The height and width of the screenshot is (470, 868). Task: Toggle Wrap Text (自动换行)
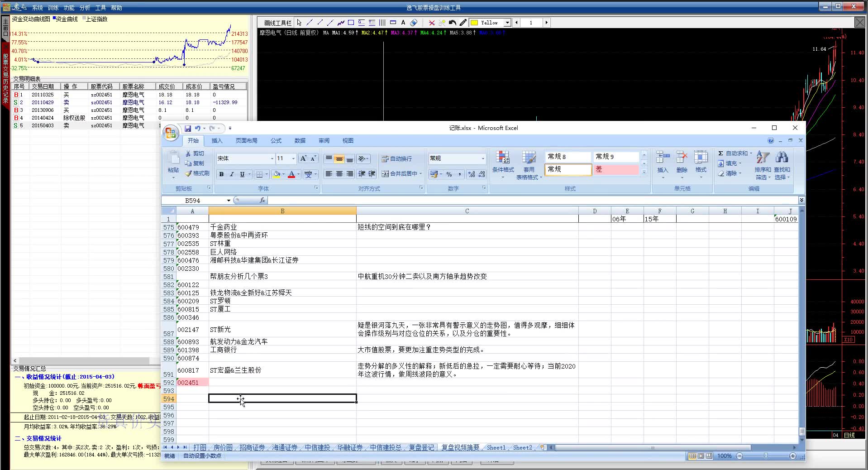click(397, 159)
